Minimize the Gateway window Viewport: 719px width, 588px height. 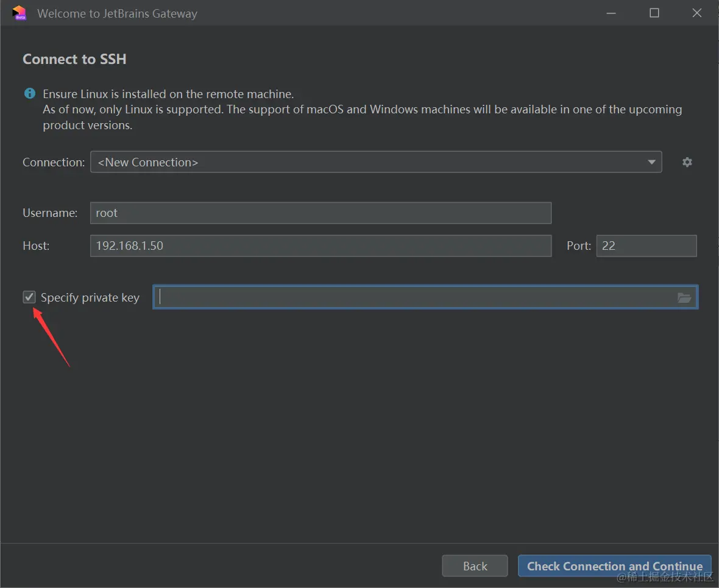[611, 13]
